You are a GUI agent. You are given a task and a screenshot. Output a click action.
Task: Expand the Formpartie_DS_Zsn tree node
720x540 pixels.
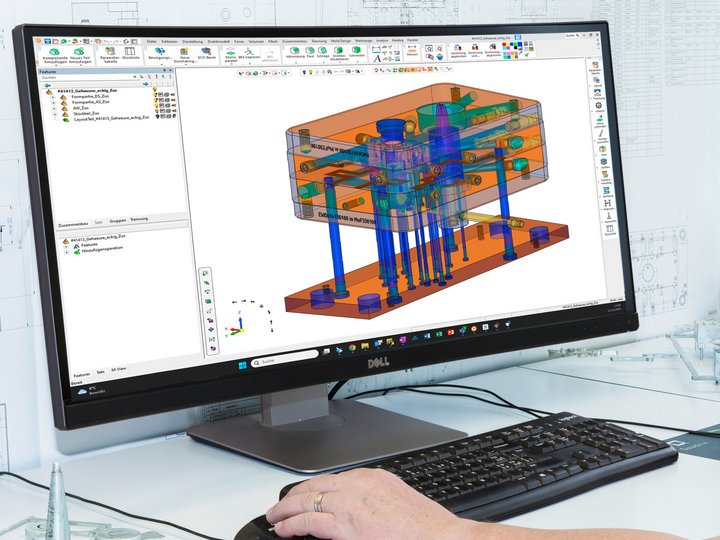(x=52, y=95)
